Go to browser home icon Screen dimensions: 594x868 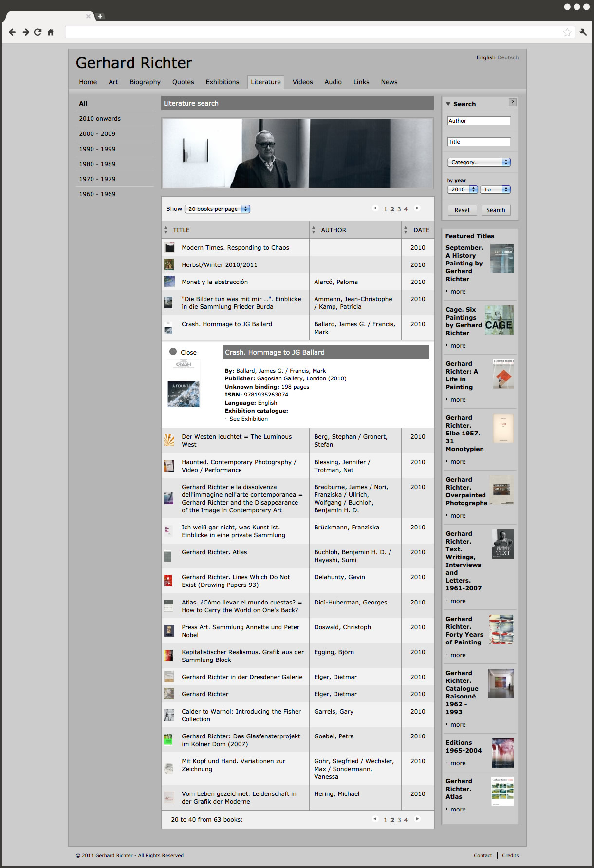click(51, 32)
